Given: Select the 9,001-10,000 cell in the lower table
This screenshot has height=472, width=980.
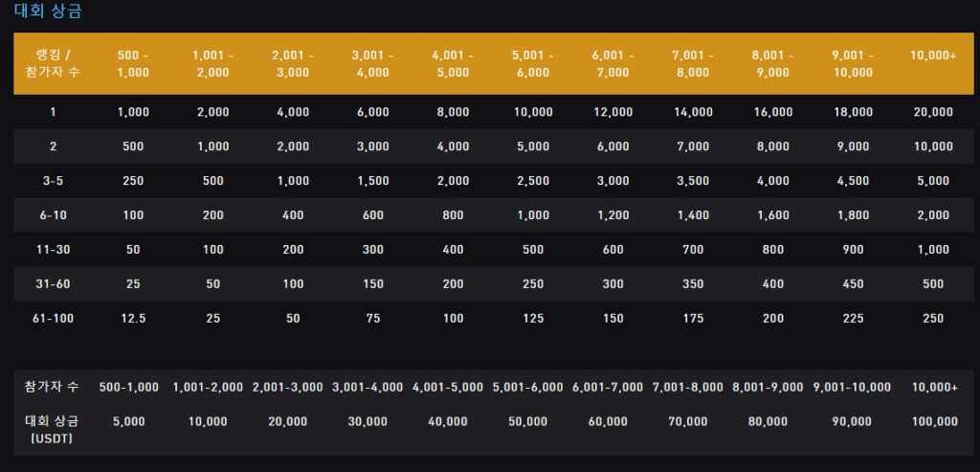Looking at the screenshot, I should (x=852, y=388).
